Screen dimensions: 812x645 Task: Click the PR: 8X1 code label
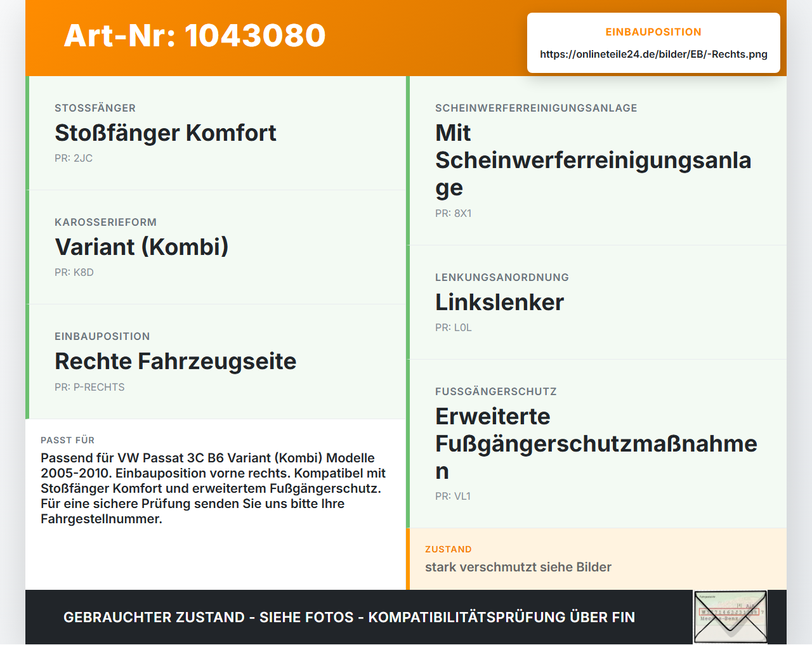pos(454,214)
